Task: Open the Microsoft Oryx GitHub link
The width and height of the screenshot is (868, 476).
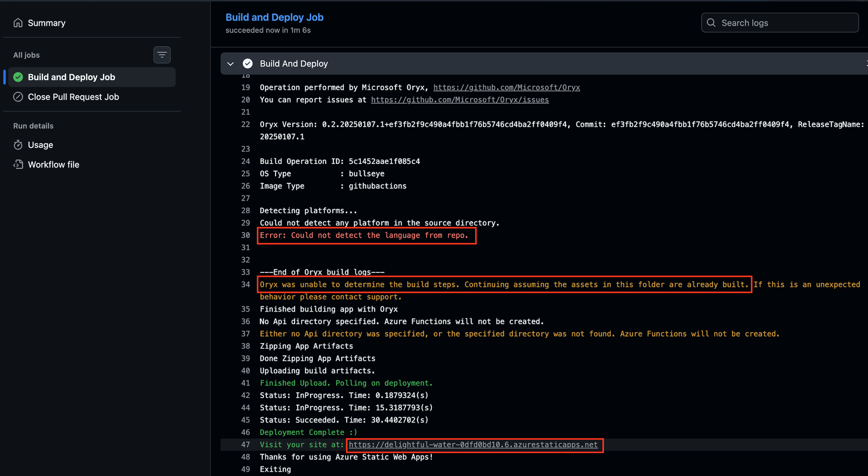Action: point(506,87)
